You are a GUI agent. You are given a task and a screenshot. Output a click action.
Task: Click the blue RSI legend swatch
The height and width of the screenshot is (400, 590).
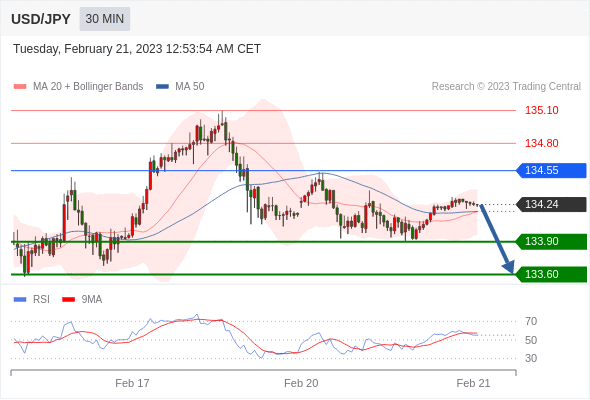20,300
